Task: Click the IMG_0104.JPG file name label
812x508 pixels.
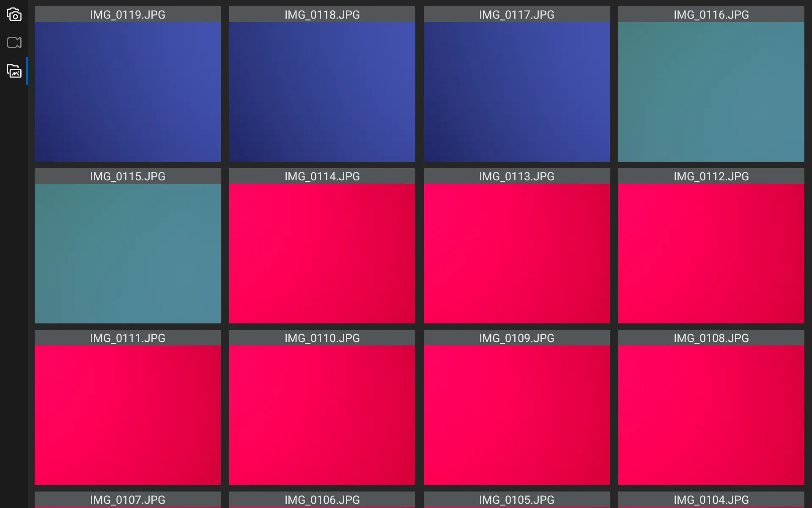Action: [x=711, y=500]
